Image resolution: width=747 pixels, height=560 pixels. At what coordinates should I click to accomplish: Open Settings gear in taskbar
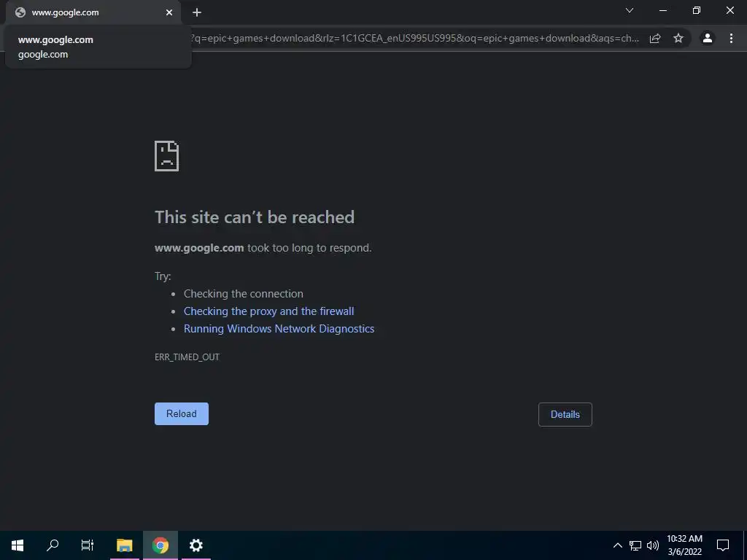196,545
